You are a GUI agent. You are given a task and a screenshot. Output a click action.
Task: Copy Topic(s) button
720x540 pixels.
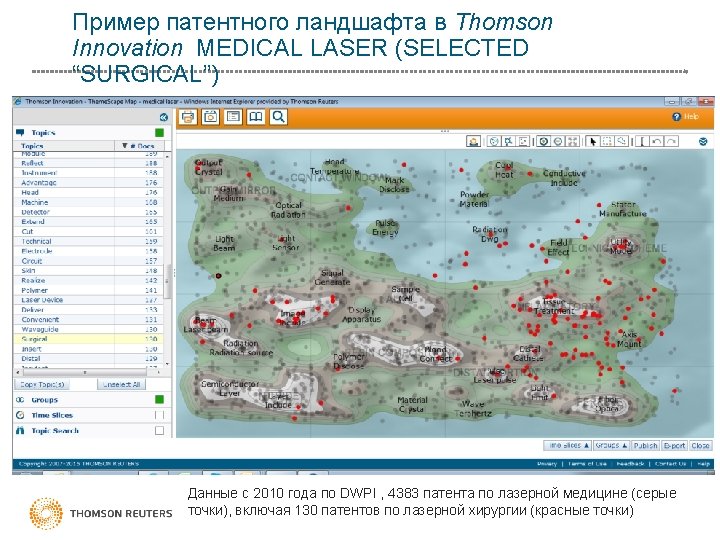pos(42,384)
